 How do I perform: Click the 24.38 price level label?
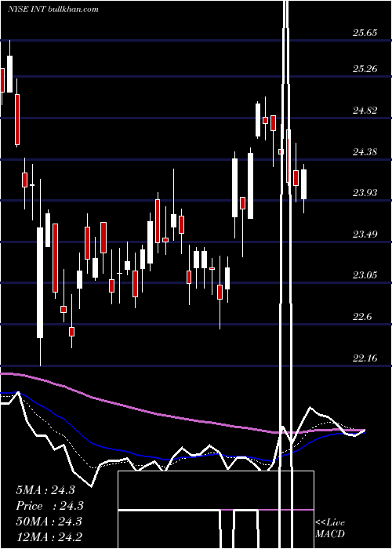365,152
